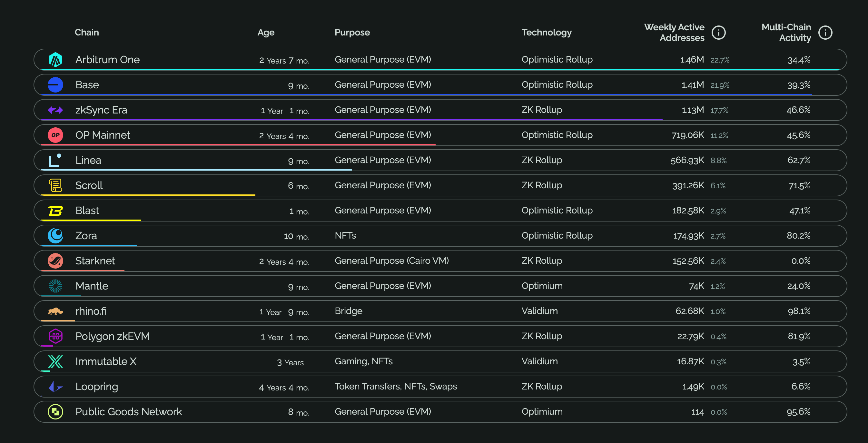
Task: Click the red OP Mainnet icon
Action: [x=55, y=135]
